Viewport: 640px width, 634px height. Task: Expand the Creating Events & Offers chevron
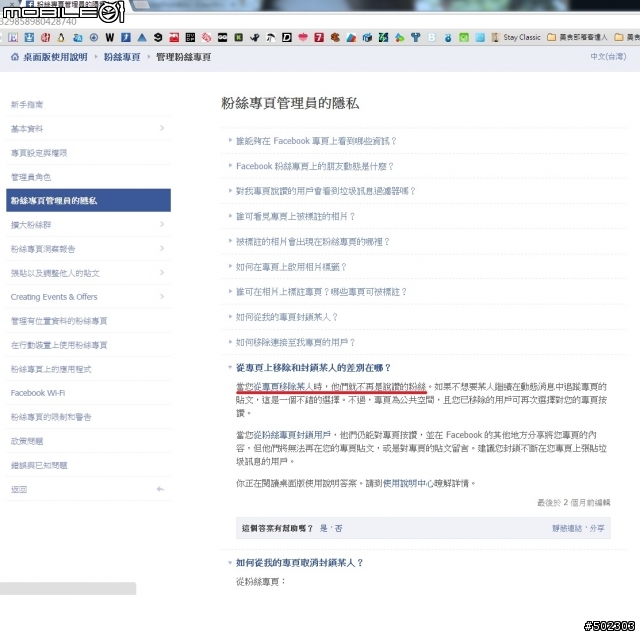(162, 296)
